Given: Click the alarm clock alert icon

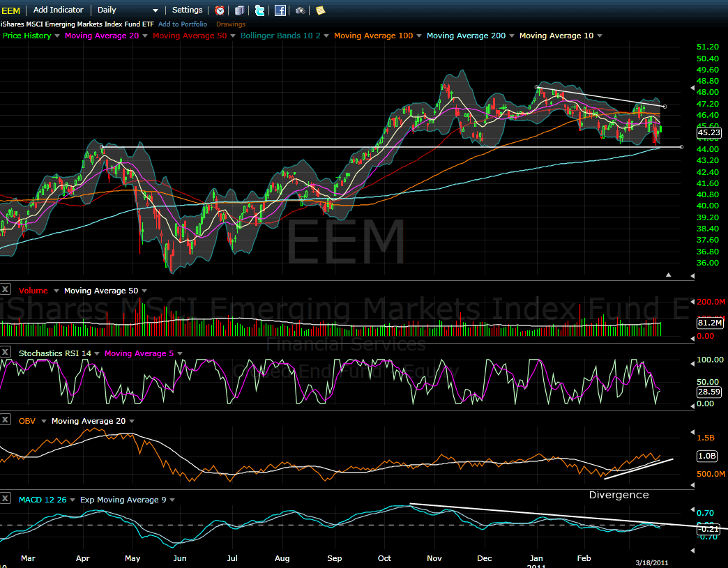Looking at the screenshot, I should click(220, 10).
